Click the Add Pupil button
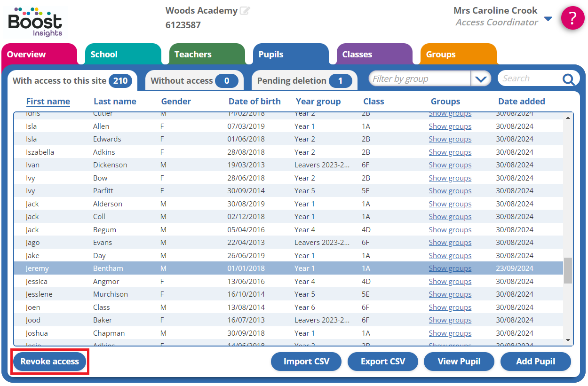588x386 pixels. pos(535,362)
